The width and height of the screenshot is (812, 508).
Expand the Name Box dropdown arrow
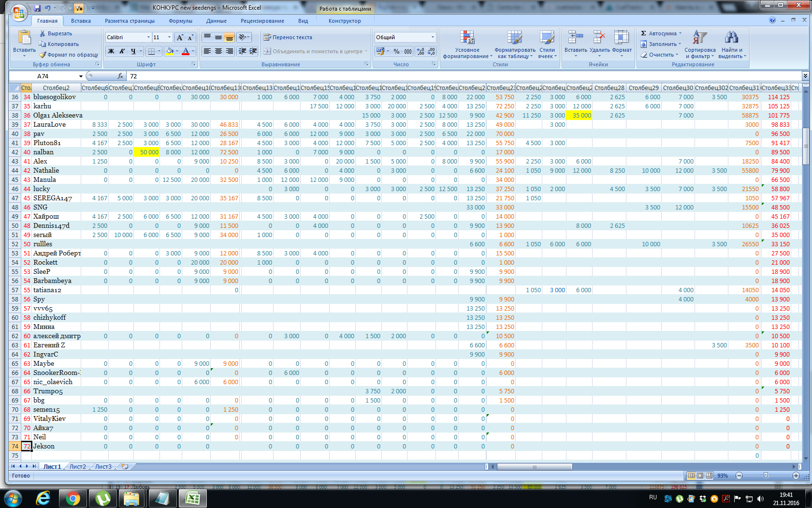click(x=81, y=76)
